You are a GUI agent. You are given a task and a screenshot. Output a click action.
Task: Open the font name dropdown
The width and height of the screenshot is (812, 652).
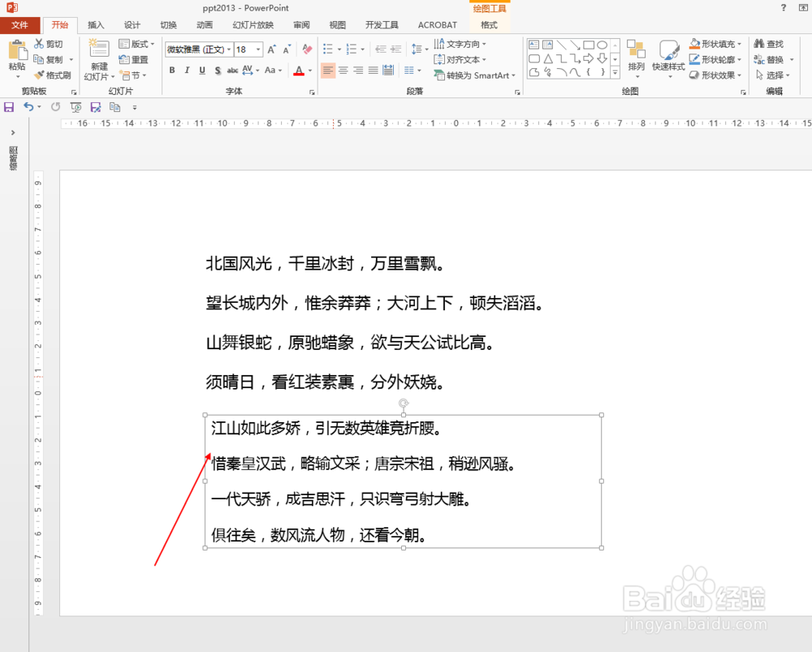[x=228, y=49]
